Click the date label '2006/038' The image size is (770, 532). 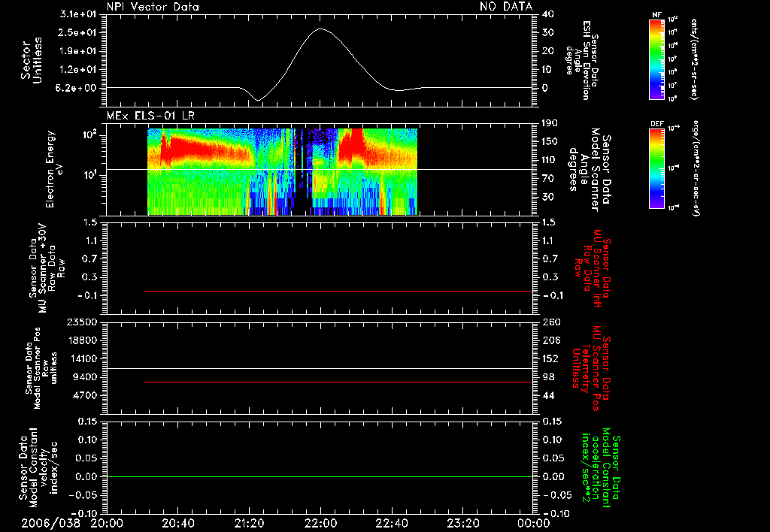(50, 523)
